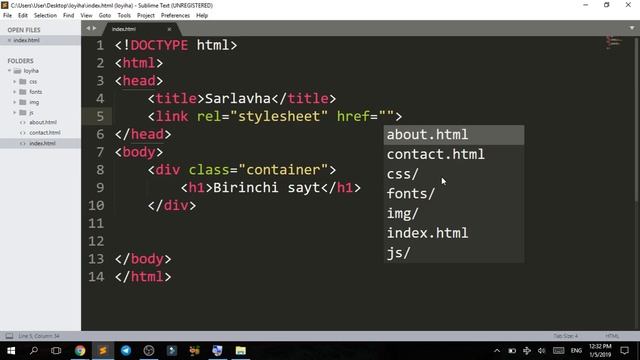Open the Selection menu

point(45,16)
